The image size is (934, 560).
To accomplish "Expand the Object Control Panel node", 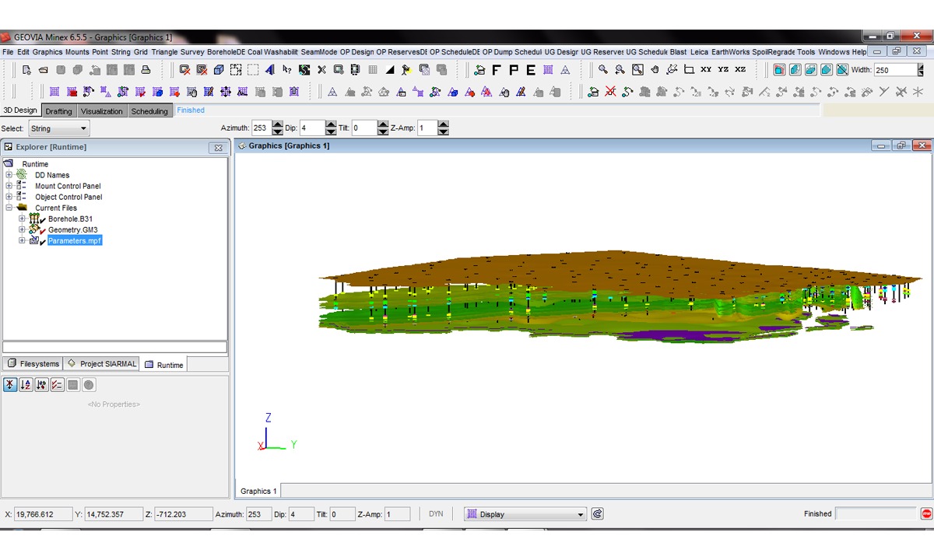I will pyautogui.click(x=9, y=197).
